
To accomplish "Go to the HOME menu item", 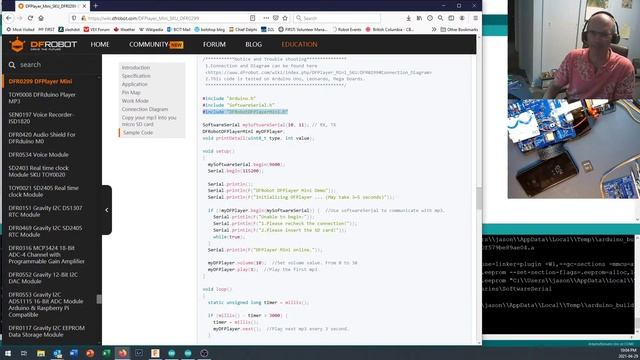I will click(x=100, y=44).
